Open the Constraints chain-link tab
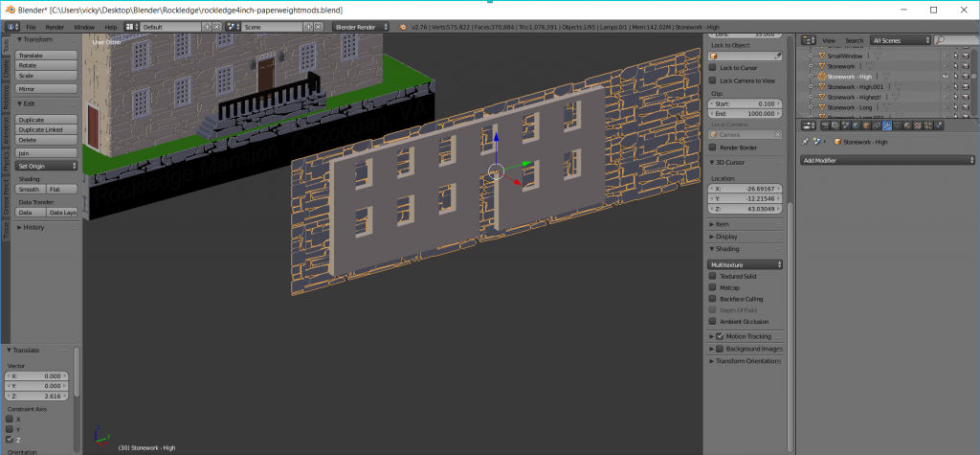 (877, 125)
